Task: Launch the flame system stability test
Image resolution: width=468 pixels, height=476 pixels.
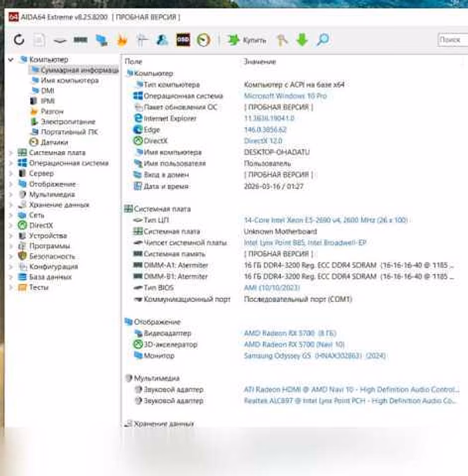Action: click(122, 40)
